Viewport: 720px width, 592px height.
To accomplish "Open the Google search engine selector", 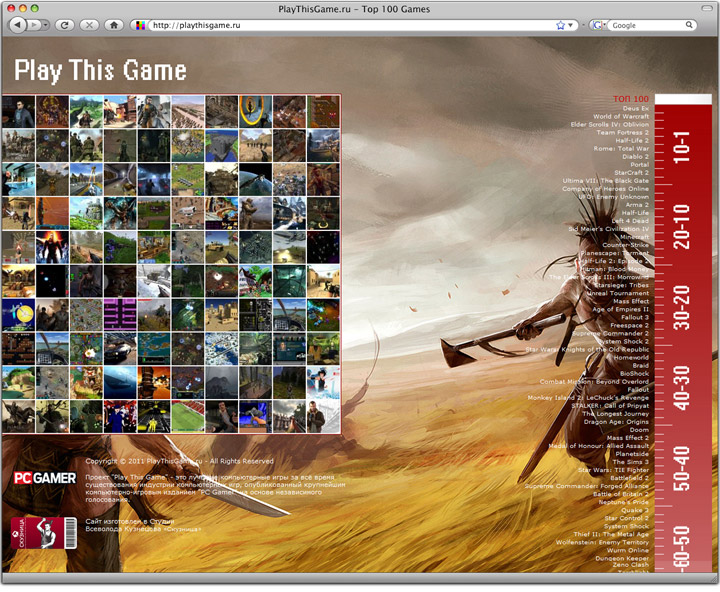I will click(x=599, y=25).
